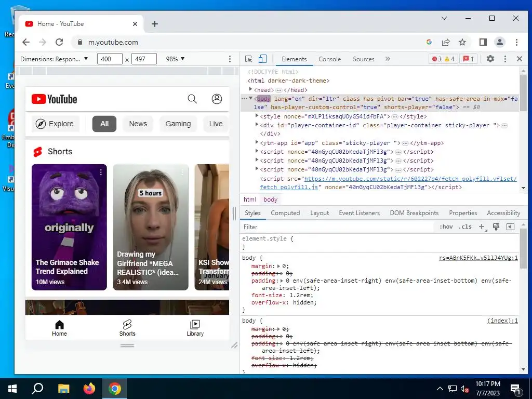Open the Computed styles tab
This screenshot has width=532, height=399.
[285, 213]
